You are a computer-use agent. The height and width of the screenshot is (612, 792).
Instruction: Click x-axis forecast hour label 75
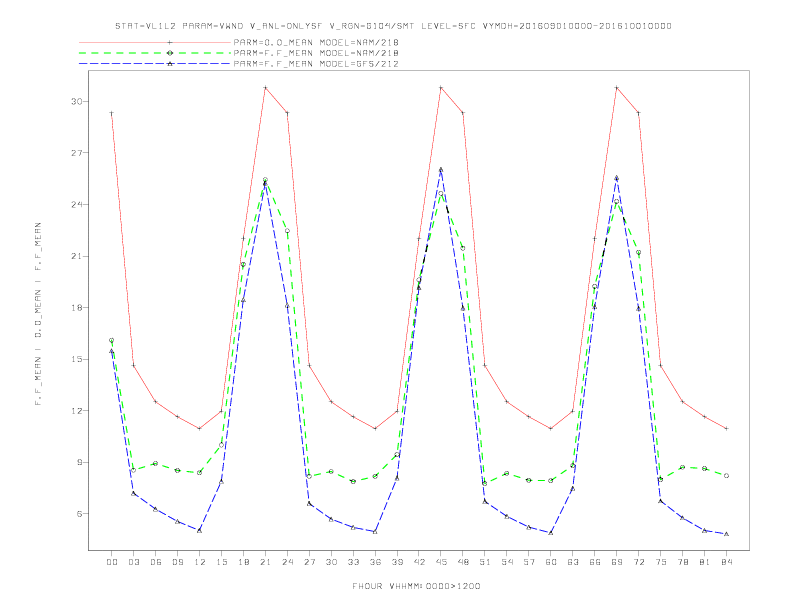661,562
